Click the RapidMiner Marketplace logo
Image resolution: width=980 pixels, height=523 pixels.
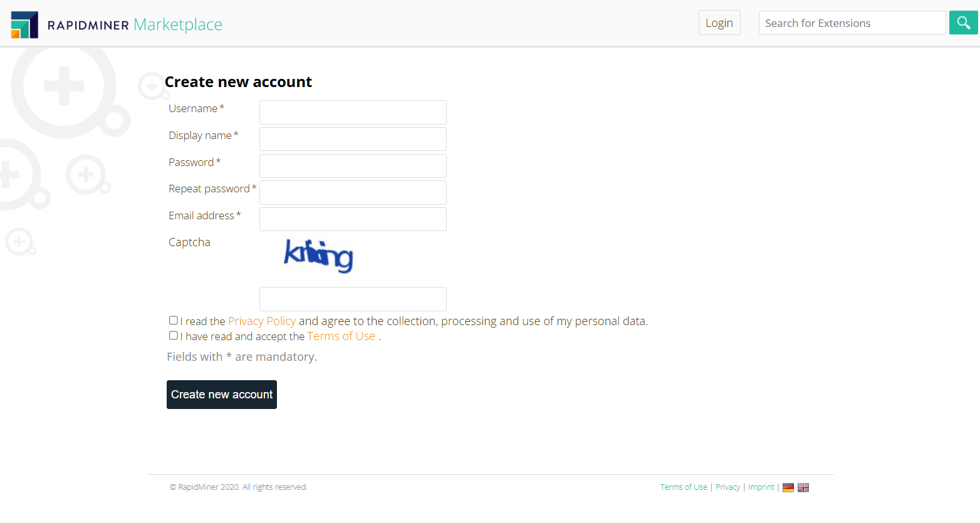(x=116, y=24)
